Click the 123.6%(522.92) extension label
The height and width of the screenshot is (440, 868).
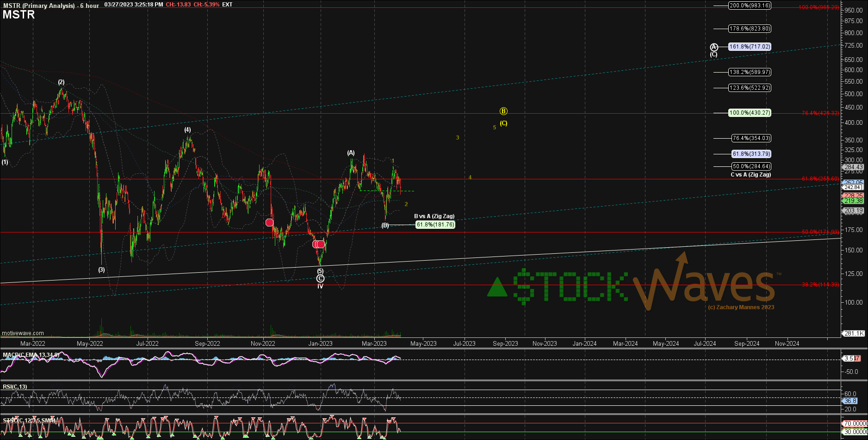pyautogui.click(x=750, y=88)
